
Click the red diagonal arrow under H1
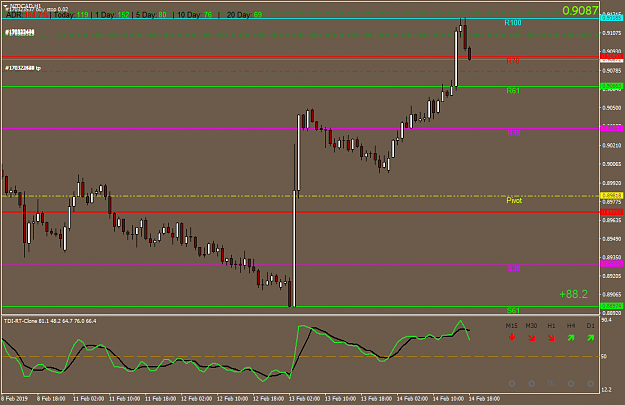551,338
